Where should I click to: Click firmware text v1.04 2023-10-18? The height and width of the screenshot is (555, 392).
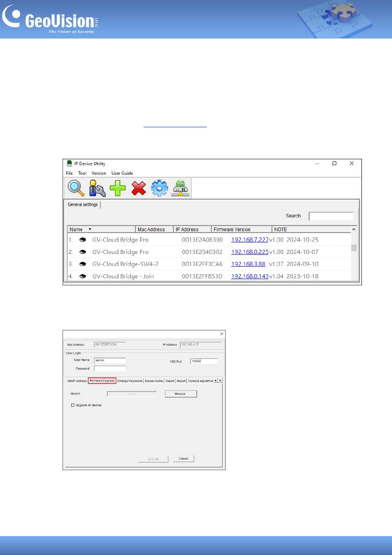pos(294,276)
